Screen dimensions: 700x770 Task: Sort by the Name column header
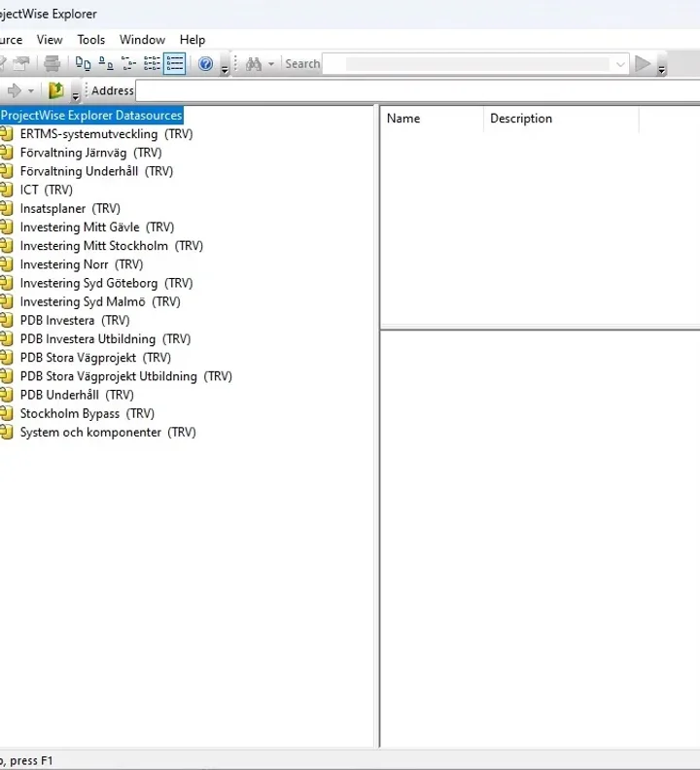pos(433,119)
